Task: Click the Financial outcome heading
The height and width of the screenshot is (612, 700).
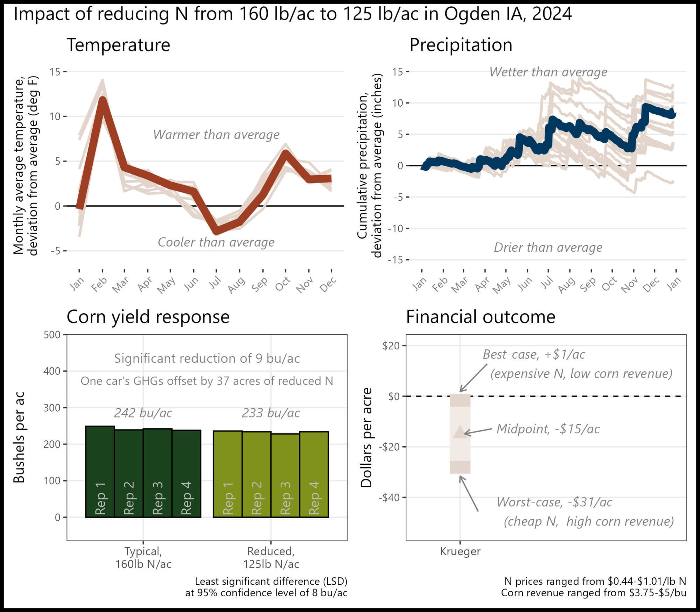Action: [x=481, y=317]
